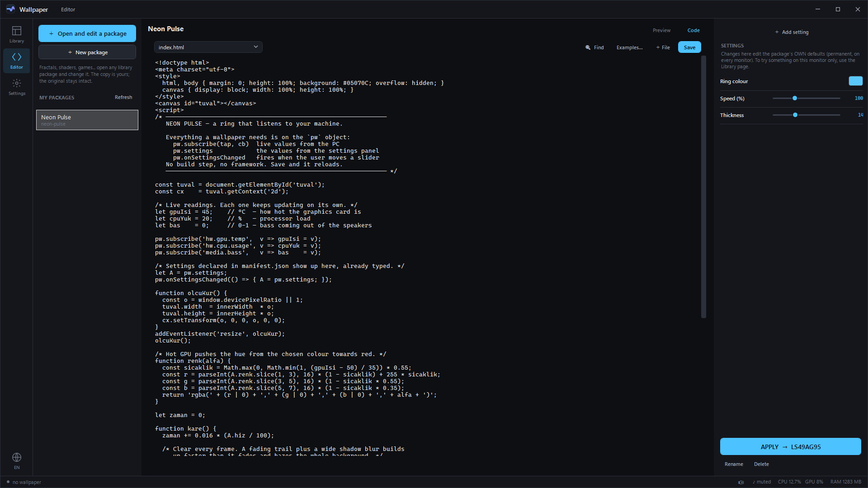Click the Wallpaper app logo icon

(x=10, y=9)
